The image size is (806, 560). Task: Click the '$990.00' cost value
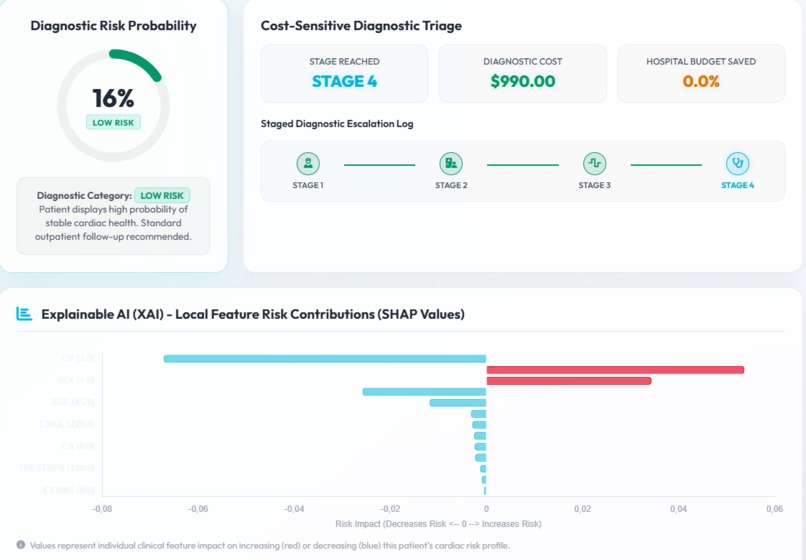523,81
